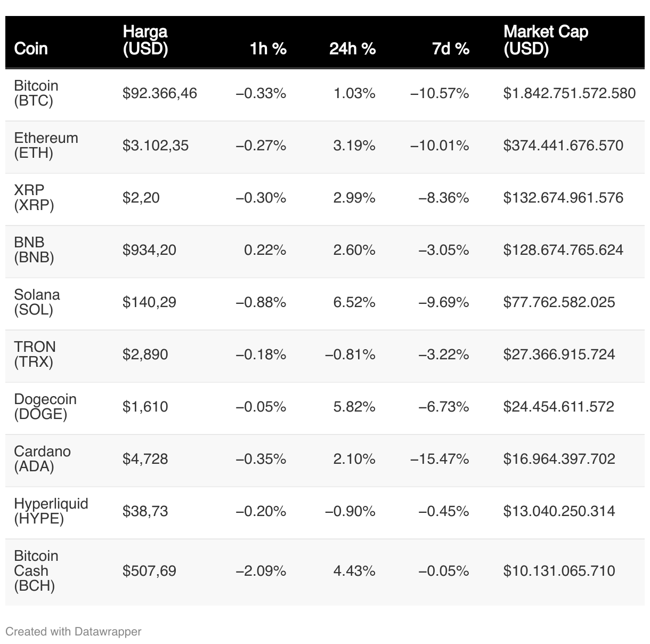Select the Bitcoin (BTC) row name
Image resolution: width=650 pixels, height=644 pixels.
(36, 93)
